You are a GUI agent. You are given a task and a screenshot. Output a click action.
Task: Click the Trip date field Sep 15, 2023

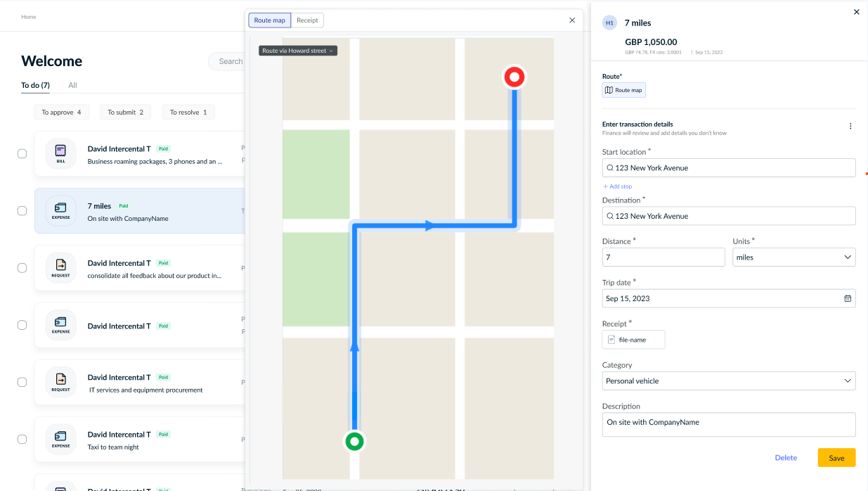729,298
